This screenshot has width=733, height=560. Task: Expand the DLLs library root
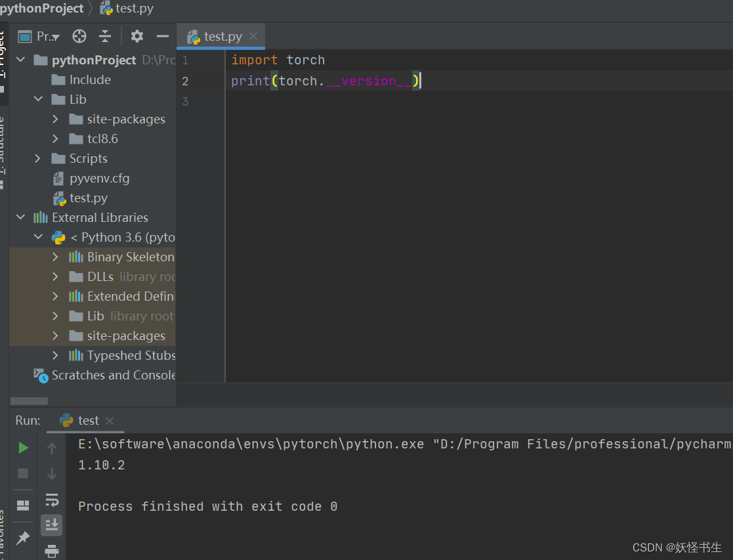[55, 276]
